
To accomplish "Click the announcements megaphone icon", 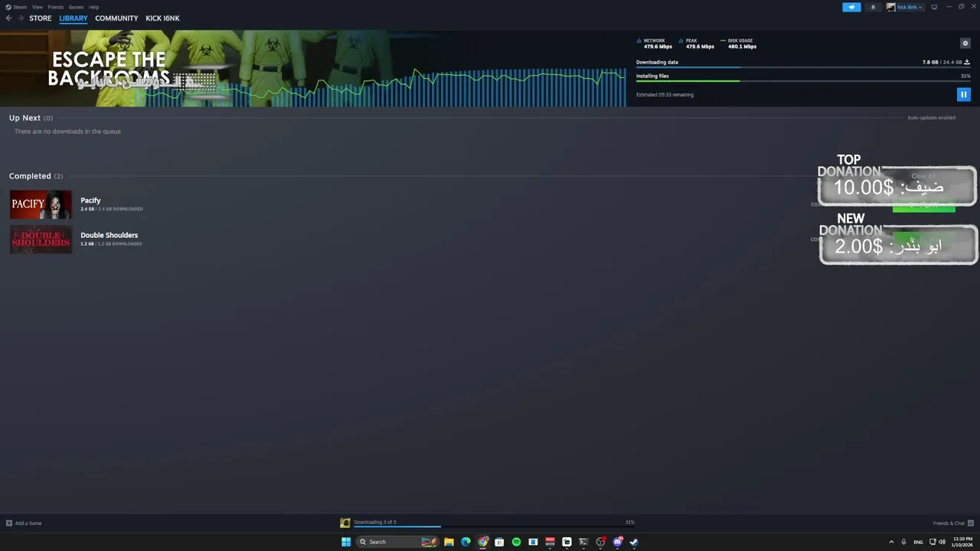I will tap(851, 7).
